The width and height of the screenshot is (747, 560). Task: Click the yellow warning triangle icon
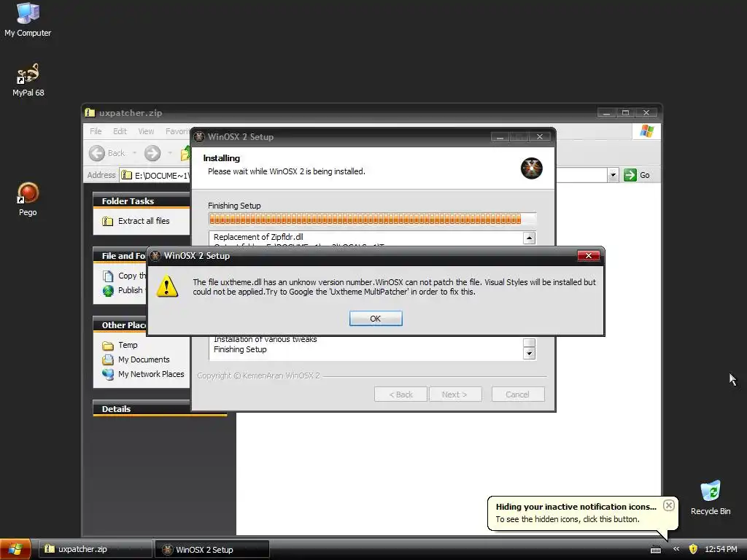(167, 286)
